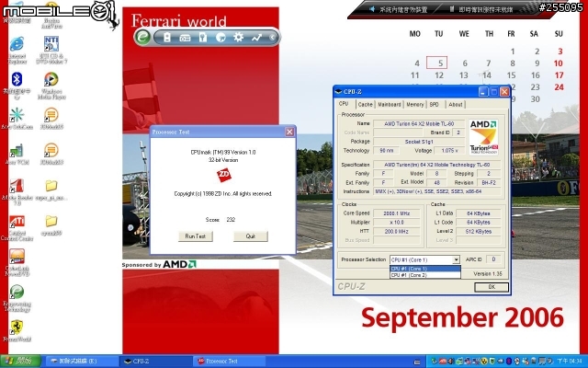The image size is (588, 368).
Task: Open the Norton AntiVirus desktop icon
Action: 51,17
